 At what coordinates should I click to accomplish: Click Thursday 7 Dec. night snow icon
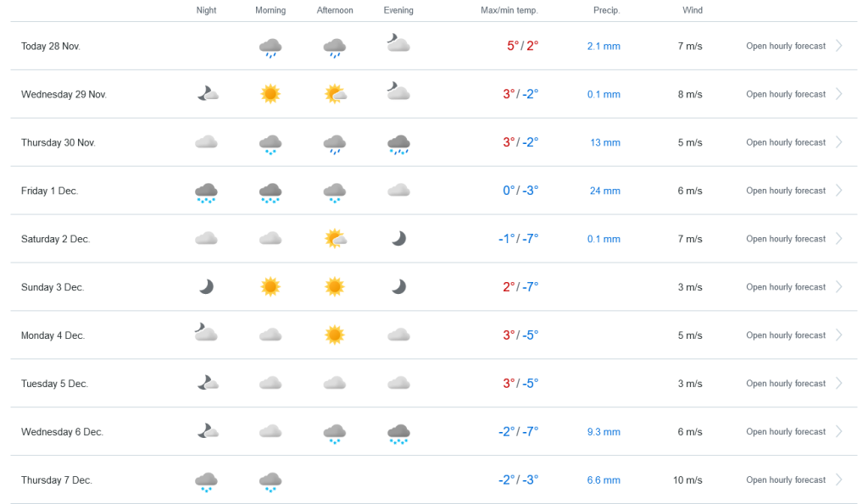206,481
